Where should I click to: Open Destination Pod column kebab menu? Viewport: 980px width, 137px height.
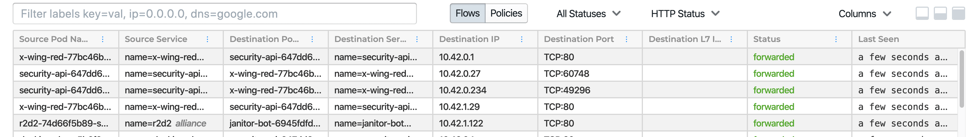(x=312, y=39)
